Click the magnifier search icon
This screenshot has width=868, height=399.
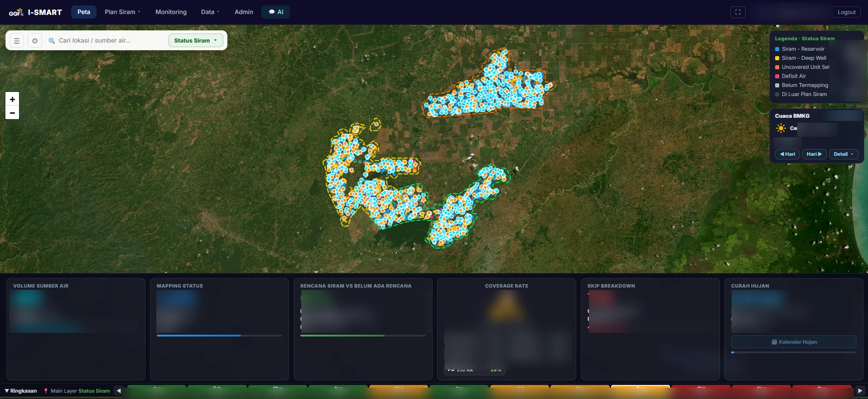(52, 41)
